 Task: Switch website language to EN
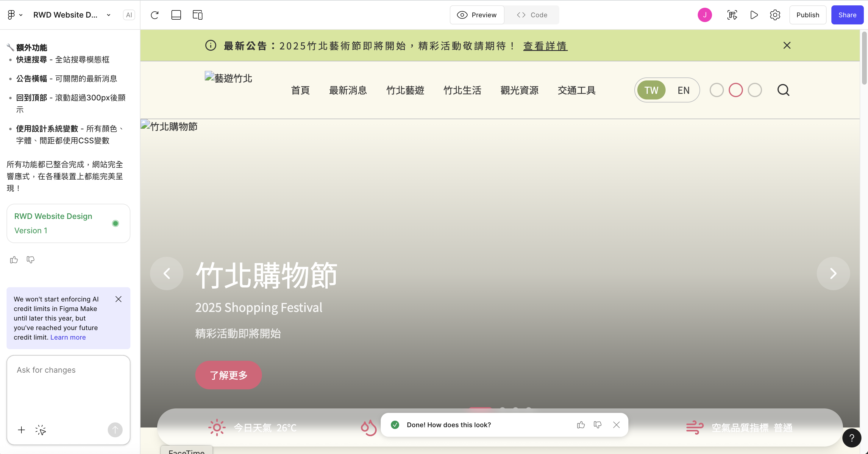[683, 90]
